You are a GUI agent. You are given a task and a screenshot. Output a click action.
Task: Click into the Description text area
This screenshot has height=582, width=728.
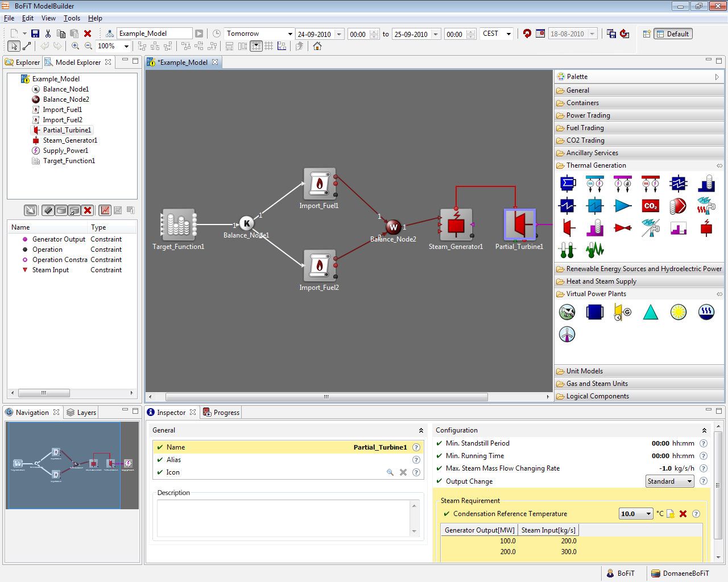[284, 518]
